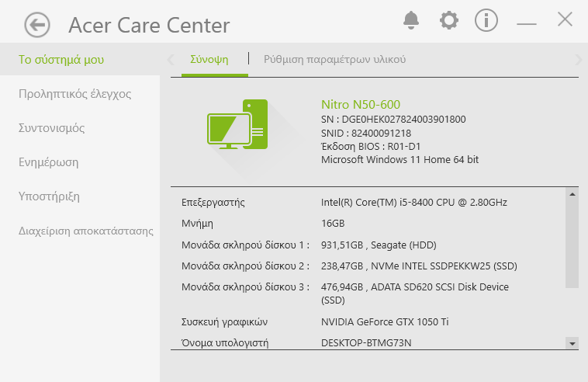Click the green desktop computer icon
588x382 pixels.
[x=237, y=124]
